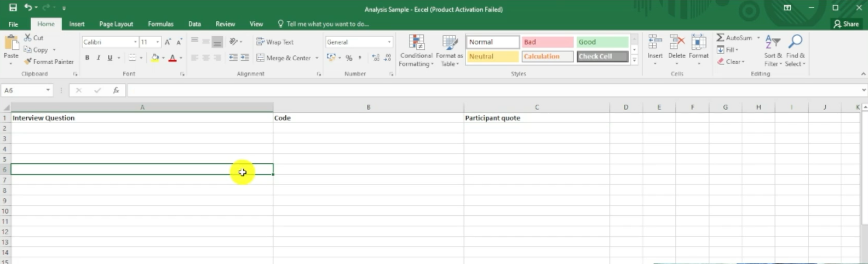The height and width of the screenshot is (264, 868).
Task: Apply the Good cell style
Action: [602, 42]
